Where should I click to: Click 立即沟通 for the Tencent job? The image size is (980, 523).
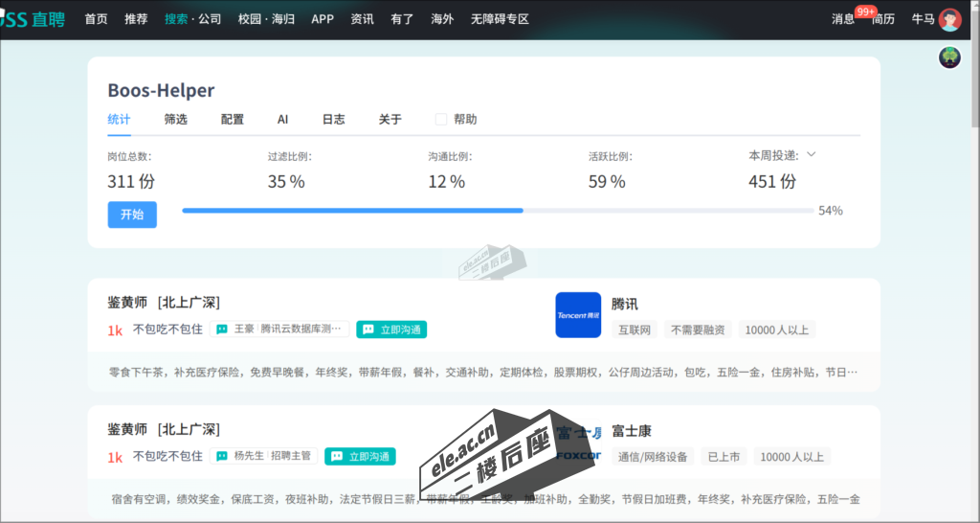pyautogui.click(x=391, y=330)
